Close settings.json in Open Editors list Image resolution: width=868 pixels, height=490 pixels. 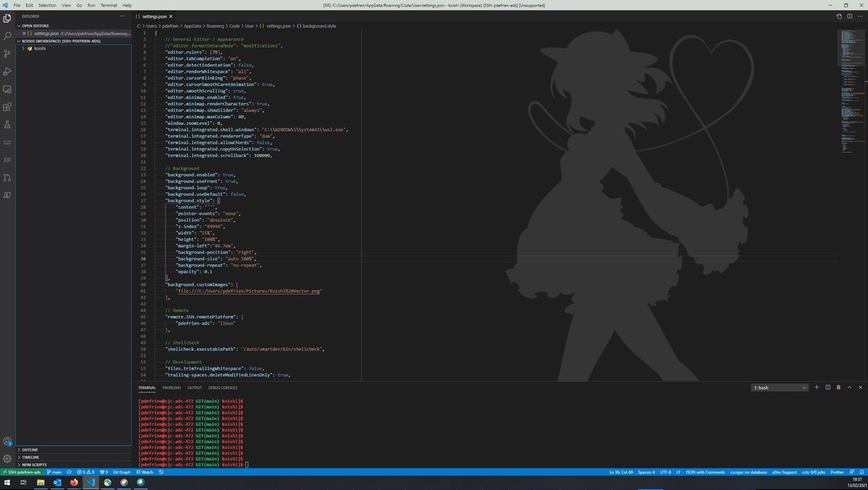pos(22,33)
